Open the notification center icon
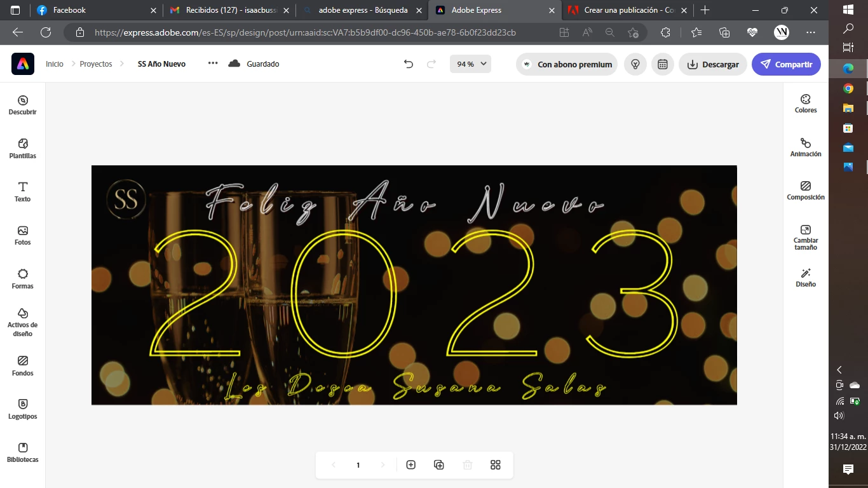 click(848, 470)
